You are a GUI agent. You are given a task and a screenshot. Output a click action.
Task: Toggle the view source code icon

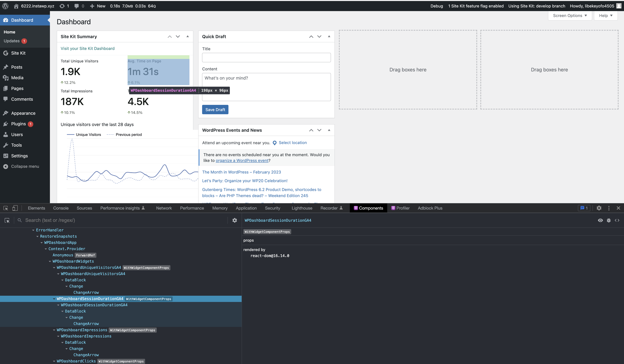click(617, 220)
